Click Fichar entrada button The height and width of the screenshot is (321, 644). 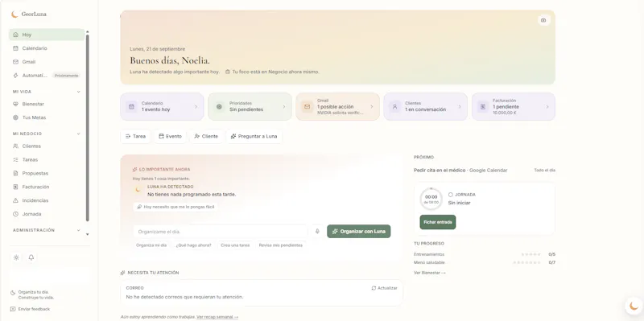pos(438,222)
